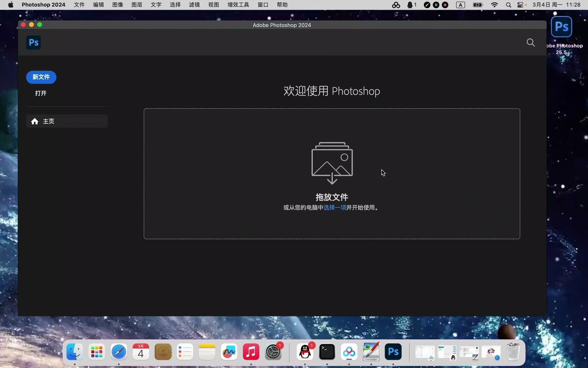The image size is (588, 368).
Task: Launch Adobe Photoshop 25.5 from the desktop
Action: (561, 27)
